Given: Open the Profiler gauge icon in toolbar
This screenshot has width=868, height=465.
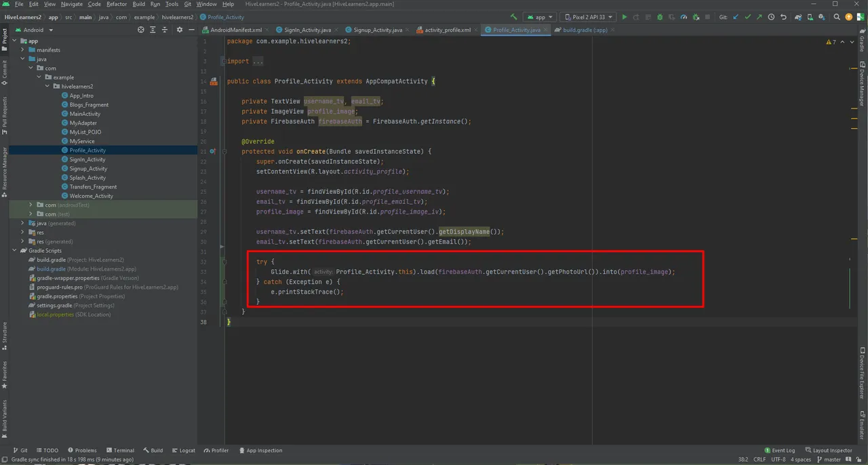Looking at the screenshot, I should click(684, 17).
